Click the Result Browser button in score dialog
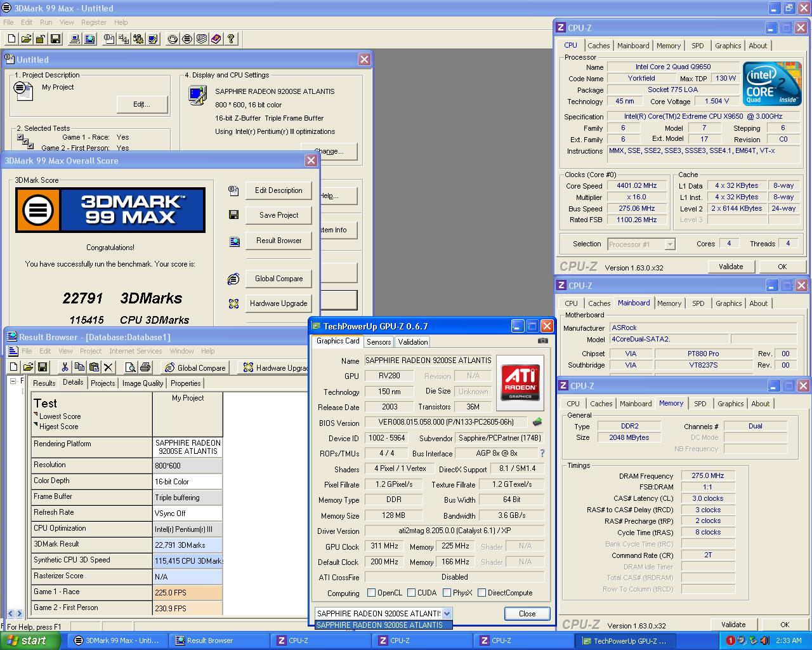812x650 pixels. (278, 241)
